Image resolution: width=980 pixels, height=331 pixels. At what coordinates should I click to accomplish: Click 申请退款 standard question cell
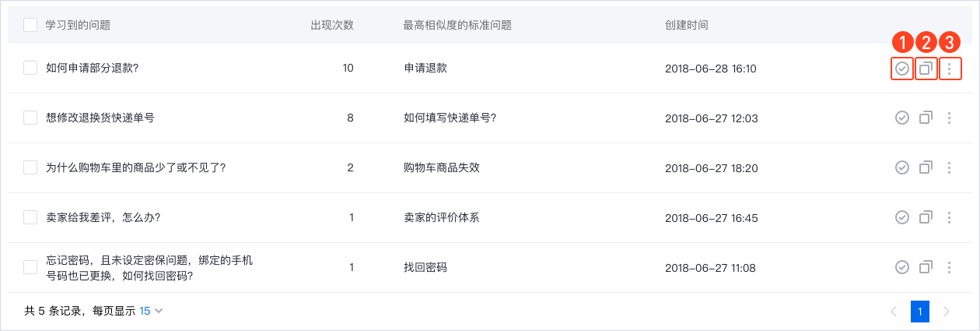coord(425,68)
